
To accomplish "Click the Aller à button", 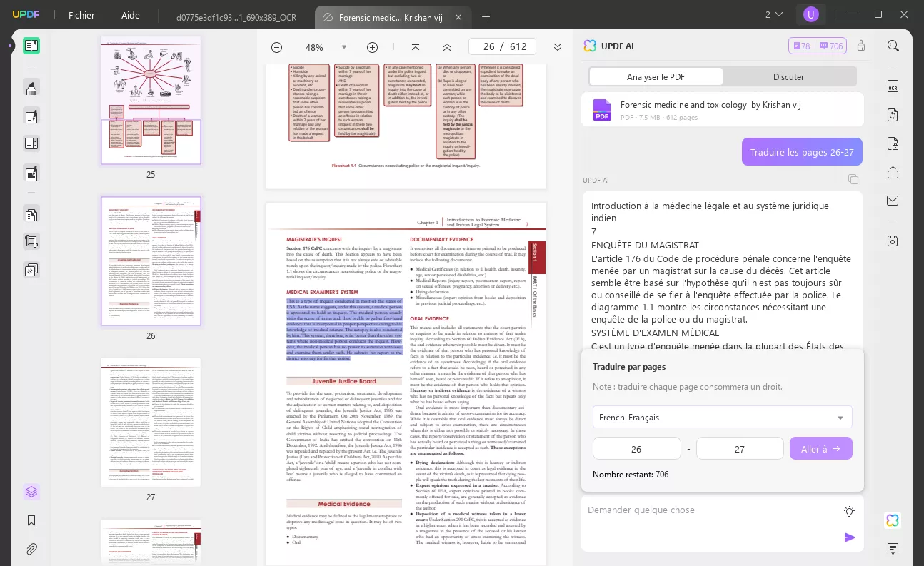I will 820,448.
